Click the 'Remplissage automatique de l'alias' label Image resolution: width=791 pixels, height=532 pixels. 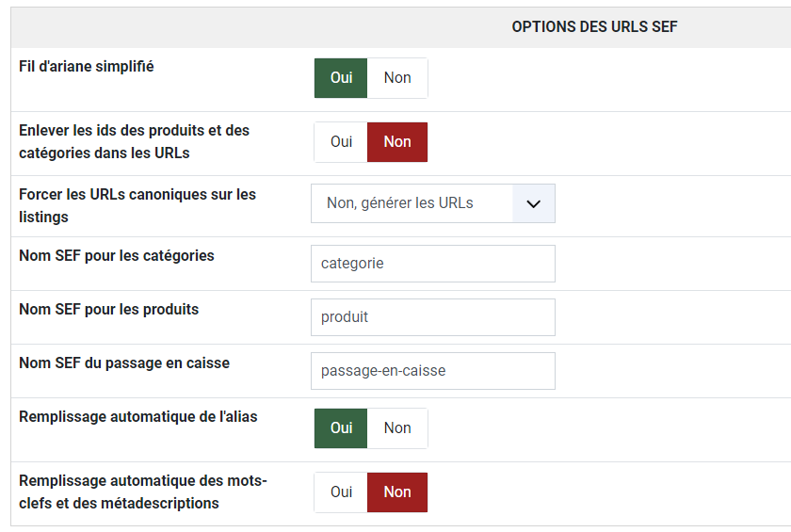tap(138, 416)
